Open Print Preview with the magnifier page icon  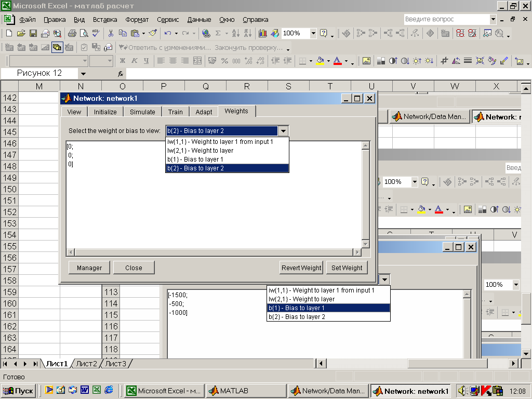[84, 33]
